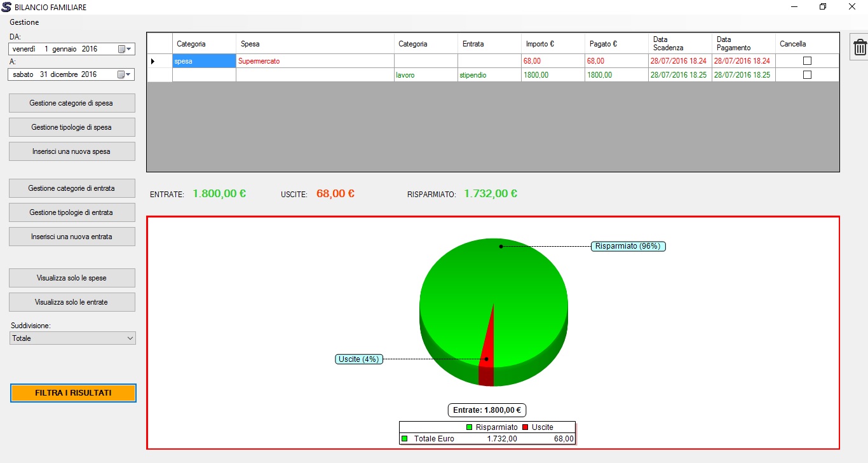Select the highlighted spesa category cell
The height and width of the screenshot is (463, 868).
click(x=204, y=61)
